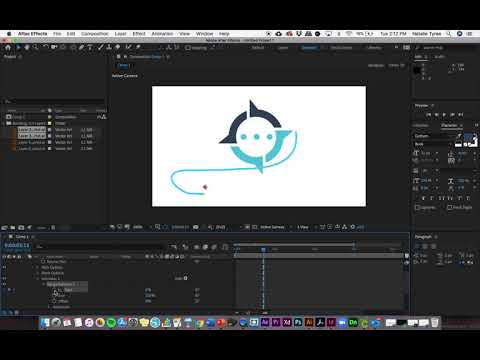Toggle Faux Bold in Character panel

[424, 198]
